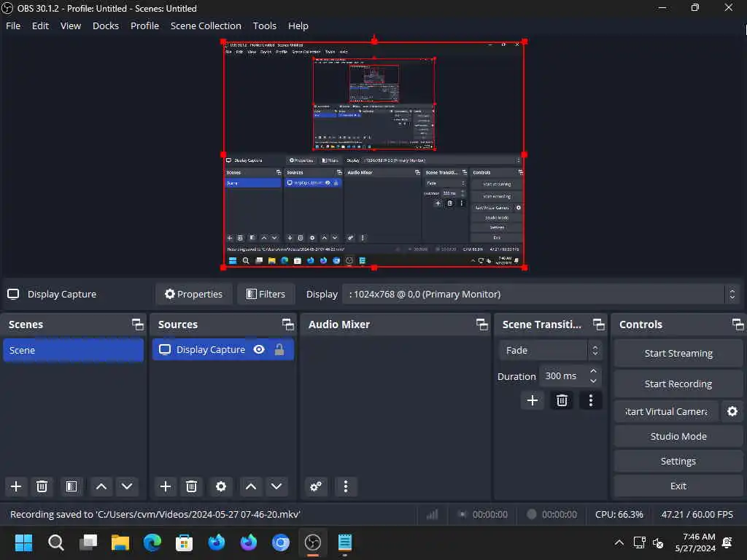Decrease transition Duration with the down arrow
The width and height of the screenshot is (747, 560).
(x=593, y=381)
